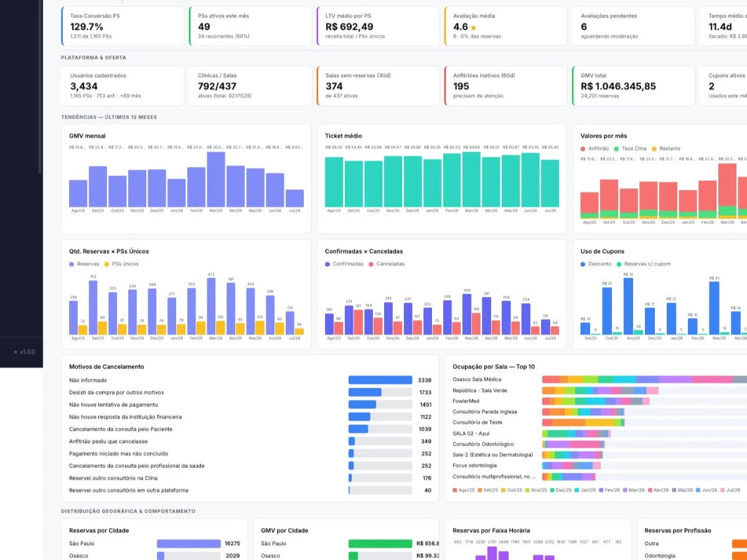
Task: Toggle the Restante legend item
Action: pos(666,149)
